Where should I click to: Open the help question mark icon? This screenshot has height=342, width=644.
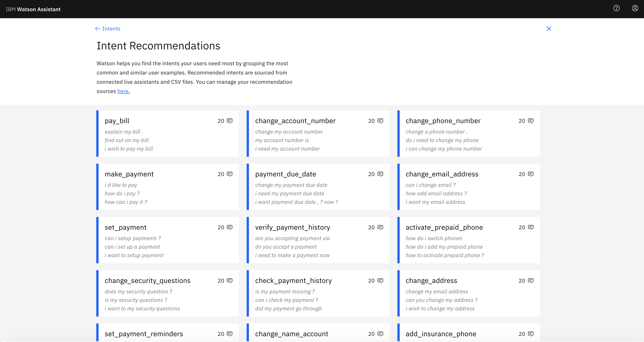pyautogui.click(x=617, y=8)
